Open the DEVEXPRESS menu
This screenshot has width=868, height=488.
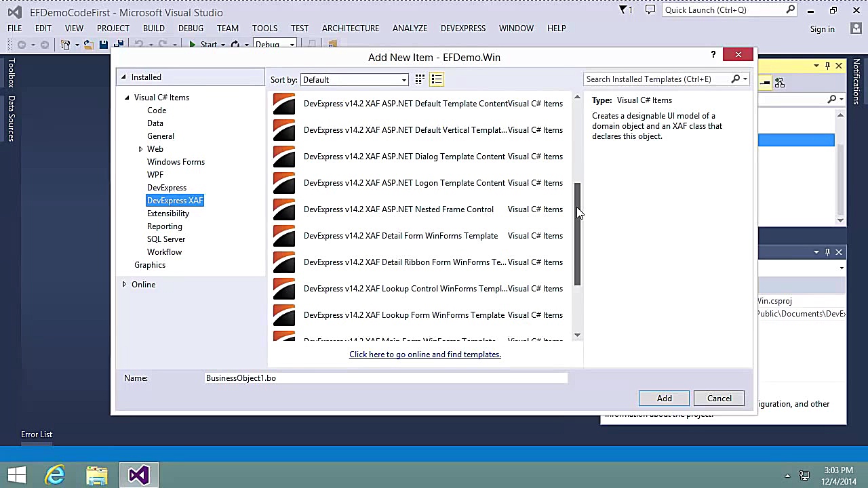(x=463, y=28)
